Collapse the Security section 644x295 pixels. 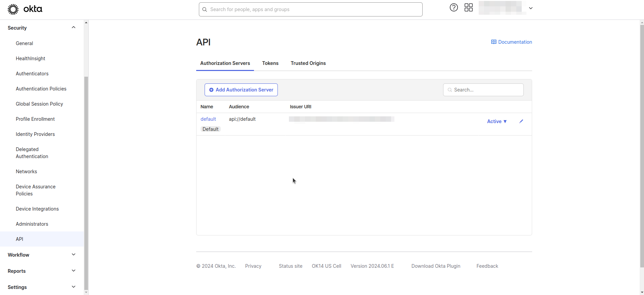(x=74, y=28)
